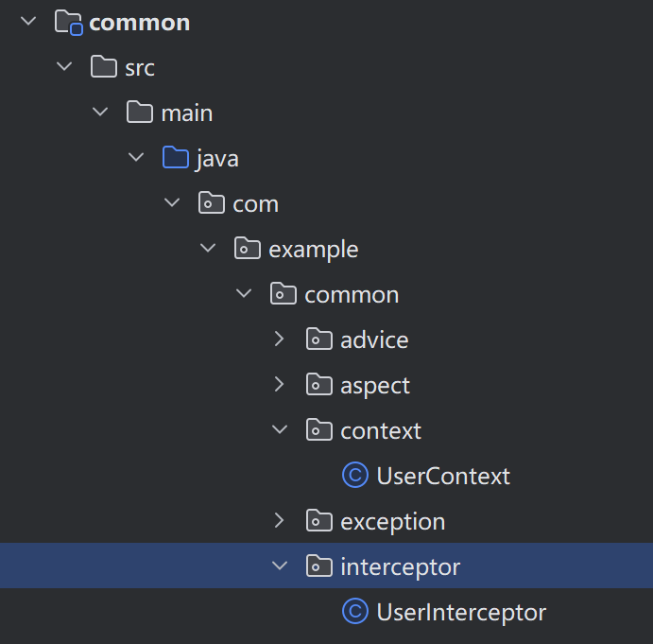Collapse the com package
The height and width of the screenshot is (644, 653).
pos(172,202)
